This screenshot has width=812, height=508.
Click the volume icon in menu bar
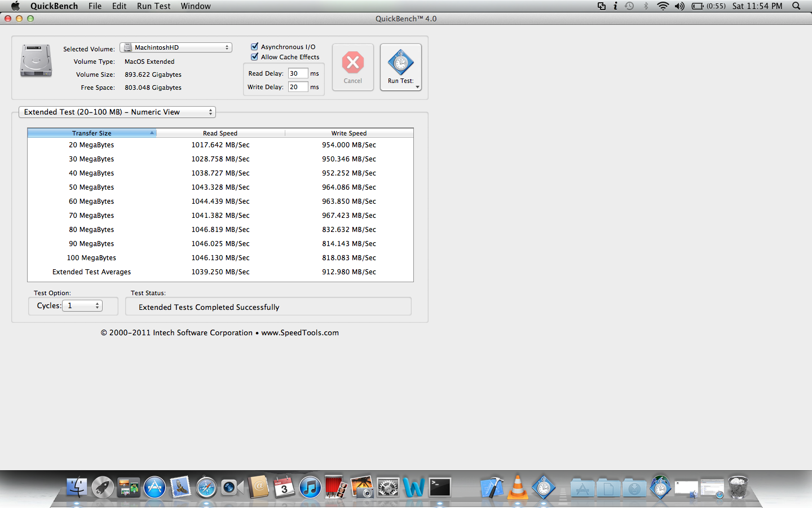[679, 6]
